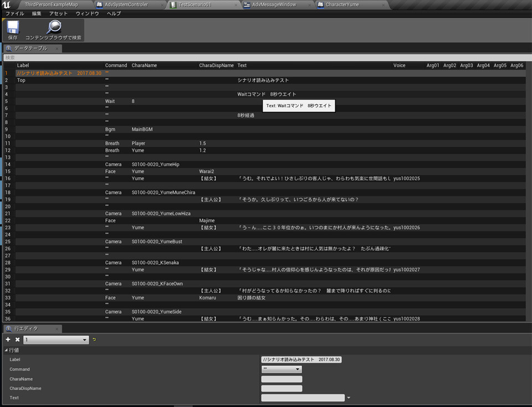Switch to the ThirdPersonExampleMap tab
This screenshot has height=407, width=532.
pyautogui.click(x=51, y=5)
